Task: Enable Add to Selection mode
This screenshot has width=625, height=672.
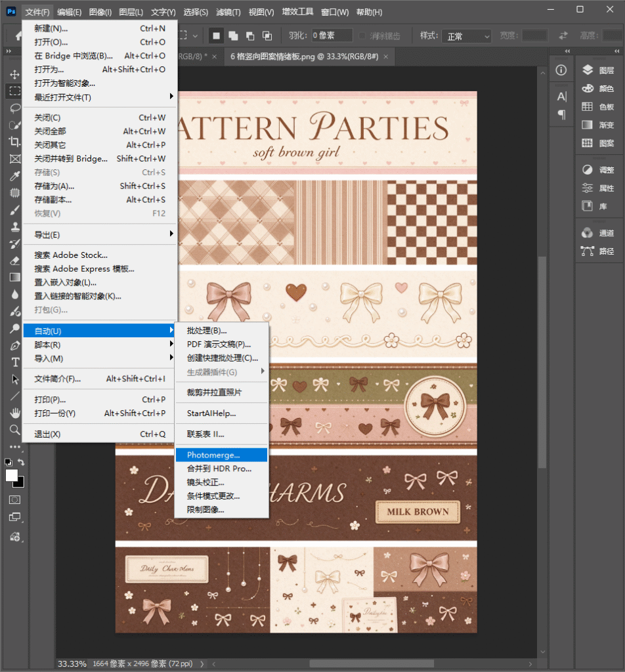Action: coord(233,35)
